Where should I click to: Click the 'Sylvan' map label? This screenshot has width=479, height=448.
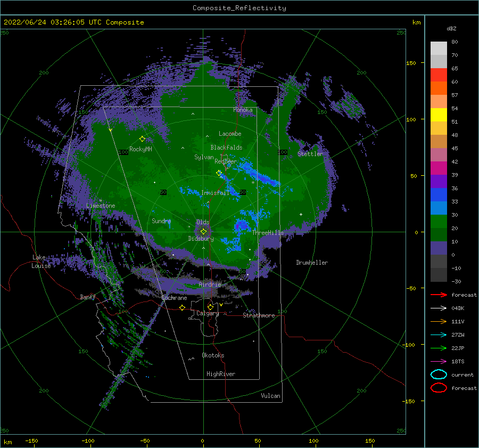click(204, 157)
